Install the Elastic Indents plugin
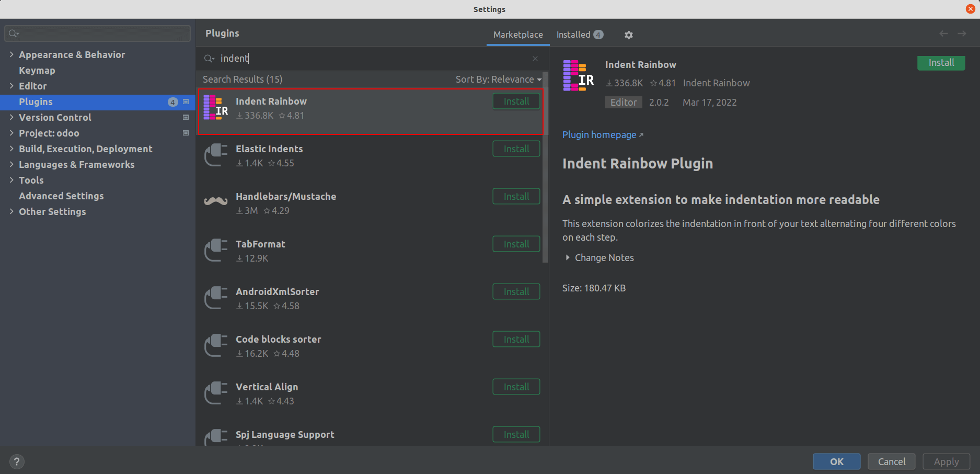The height and width of the screenshot is (474, 980). click(x=516, y=149)
